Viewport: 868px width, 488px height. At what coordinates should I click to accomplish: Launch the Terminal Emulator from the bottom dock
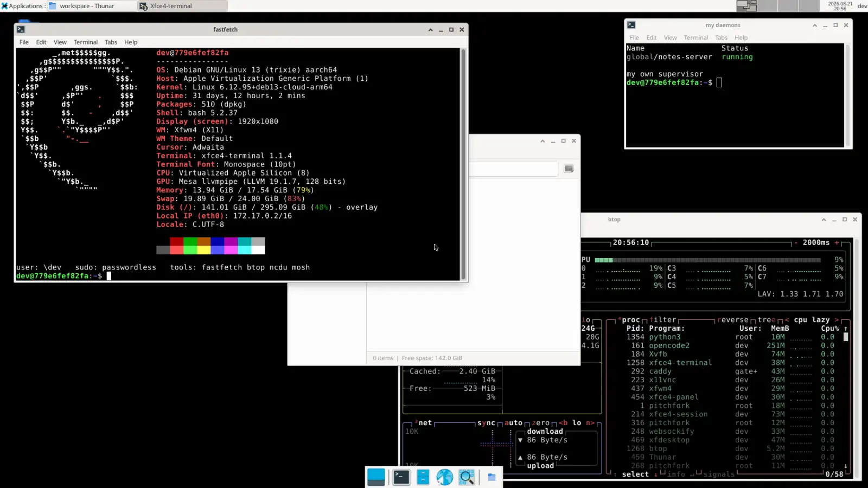coord(401,477)
